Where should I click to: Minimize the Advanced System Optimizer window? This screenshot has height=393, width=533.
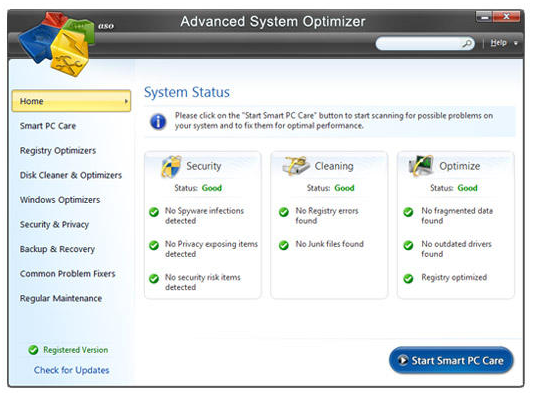pos(484,17)
